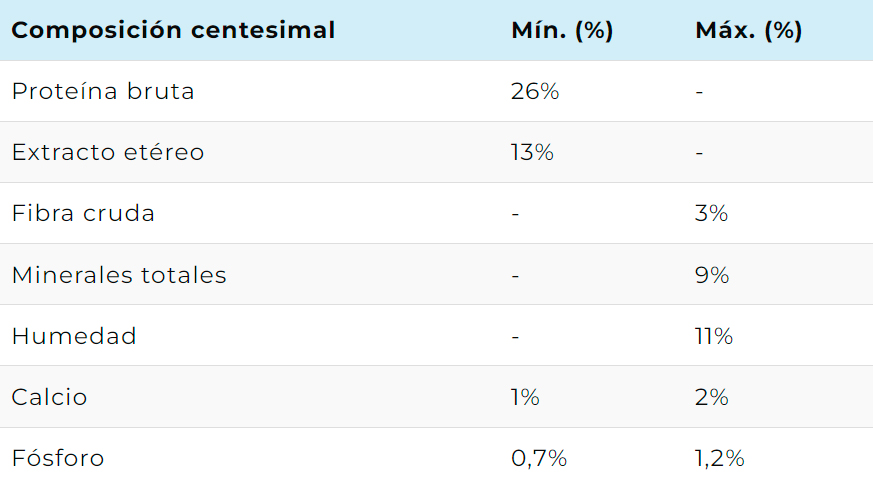Click the 1,2% maximum value for Fósforo
This screenshot has height=486, width=873.
coord(720,458)
